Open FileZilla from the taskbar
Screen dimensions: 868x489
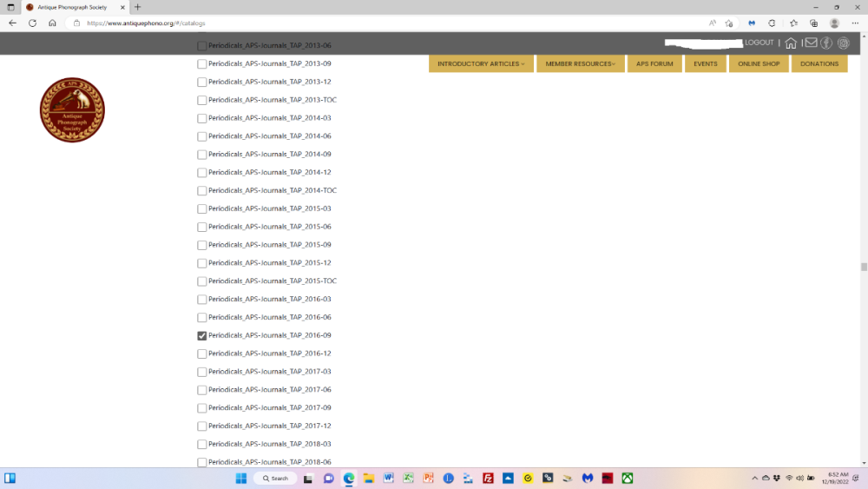coord(488,479)
